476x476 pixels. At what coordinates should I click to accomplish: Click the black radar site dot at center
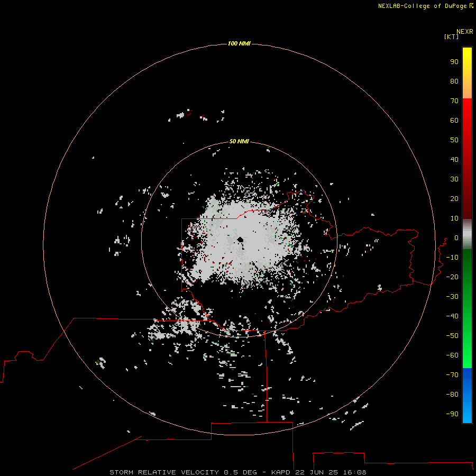click(241, 240)
